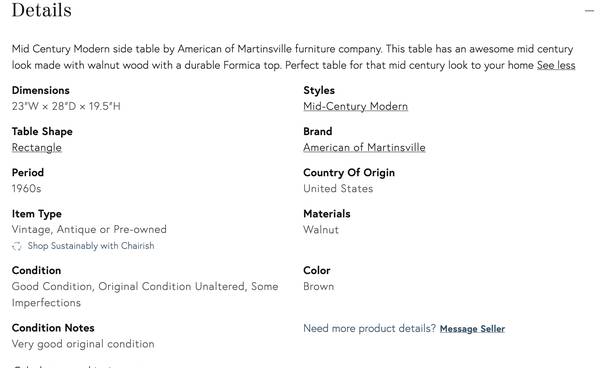
Task: Open the Rectangle table shape link
Action: pos(37,148)
